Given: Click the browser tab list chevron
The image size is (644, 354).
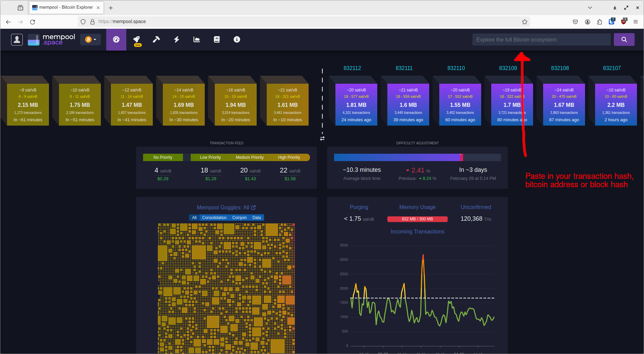Looking at the screenshot, I should 590,7.
